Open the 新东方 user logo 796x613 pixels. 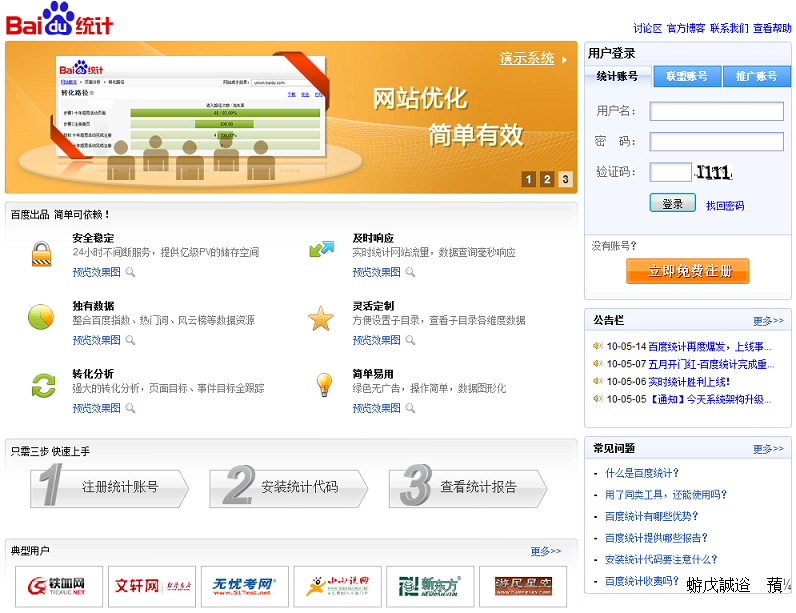tap(430, 586)
